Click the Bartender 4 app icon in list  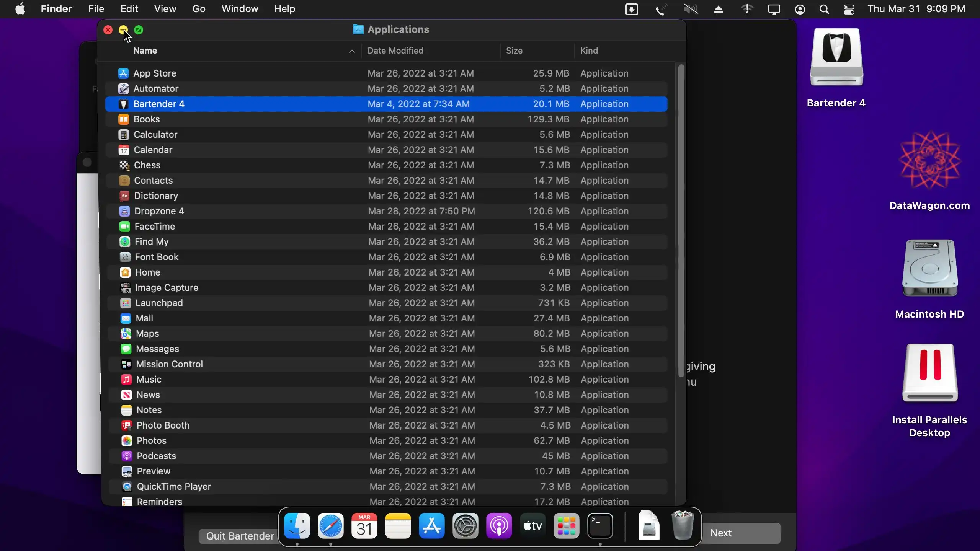(123, 104)
